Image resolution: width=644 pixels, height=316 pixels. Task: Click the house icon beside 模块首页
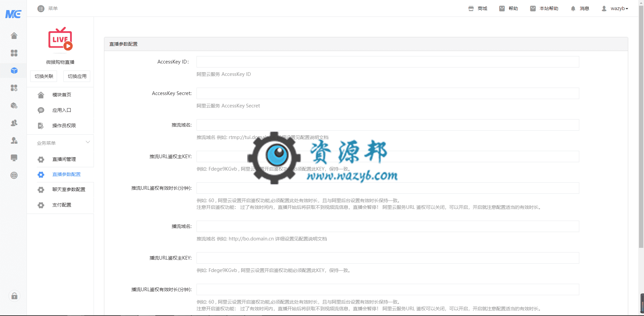[x=41, y=95]
